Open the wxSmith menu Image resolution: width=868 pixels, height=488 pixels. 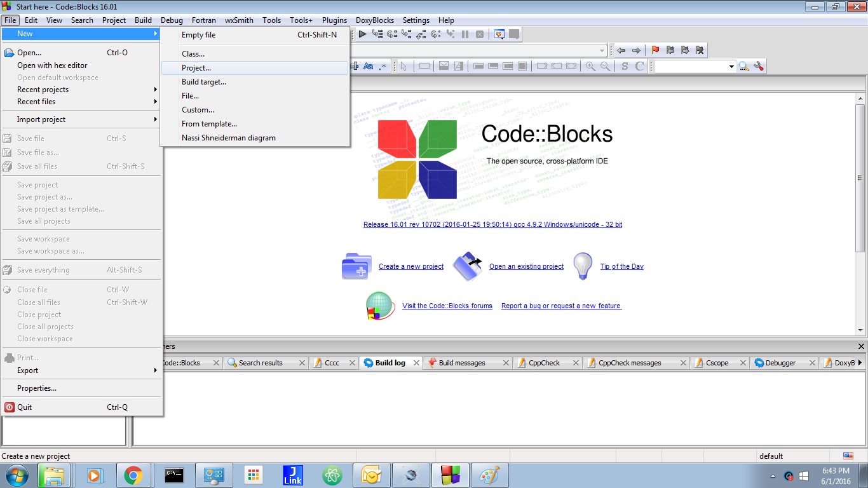pos(239,20)
